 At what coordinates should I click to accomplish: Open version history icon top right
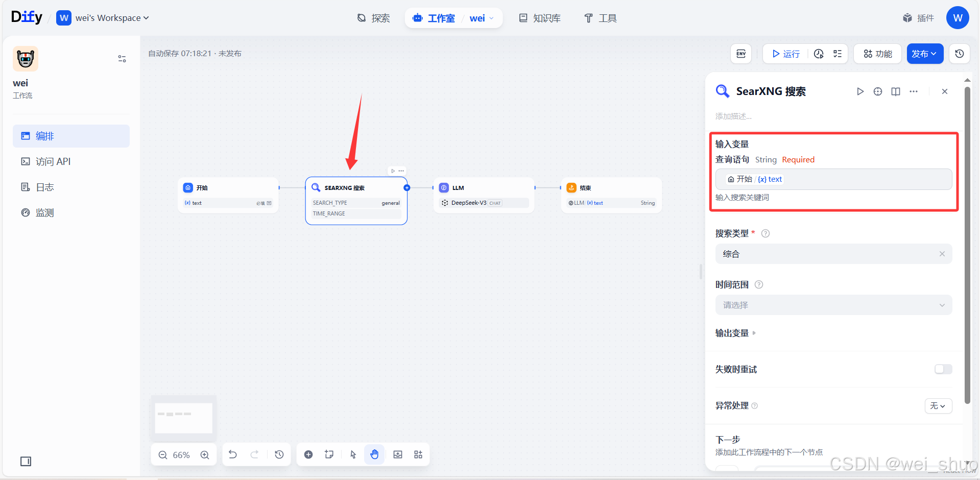point(960,54)
